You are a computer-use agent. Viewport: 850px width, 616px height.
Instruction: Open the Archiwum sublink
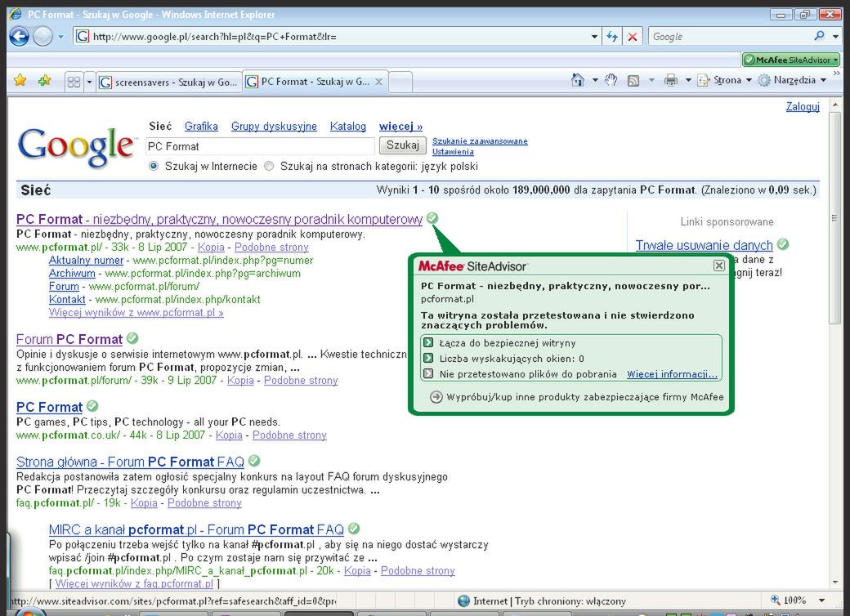[x=72, y=273]
